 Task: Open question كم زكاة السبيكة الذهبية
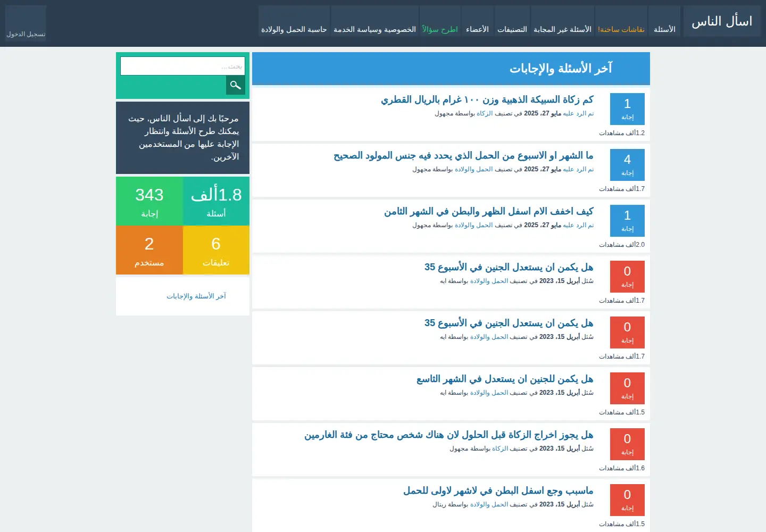point(487,100)
